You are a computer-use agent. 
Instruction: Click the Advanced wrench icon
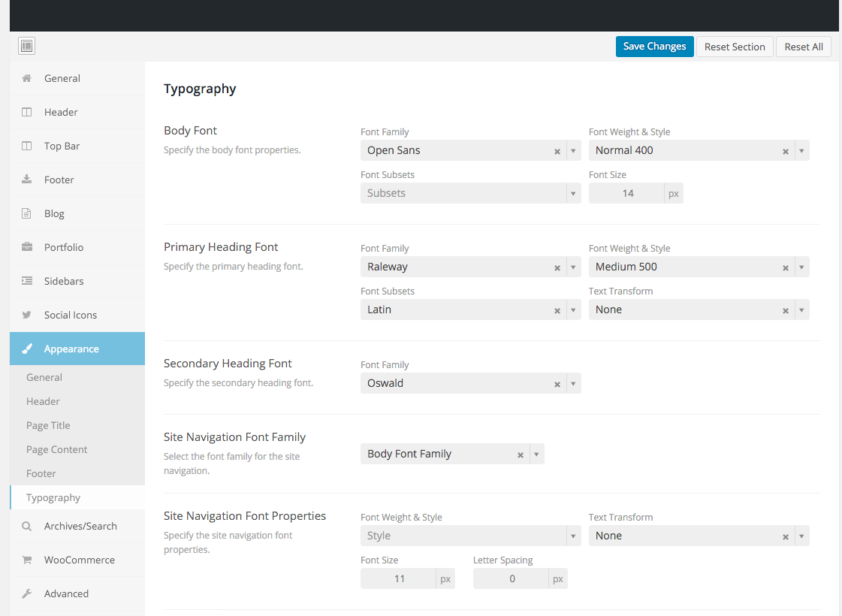[27, 593]
